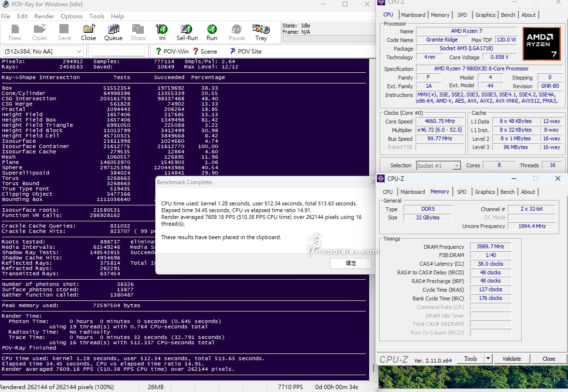This screenshot has height=392, width=568.
Task: Click the Max TDP value 120.0 W
Action: (506, 40)
